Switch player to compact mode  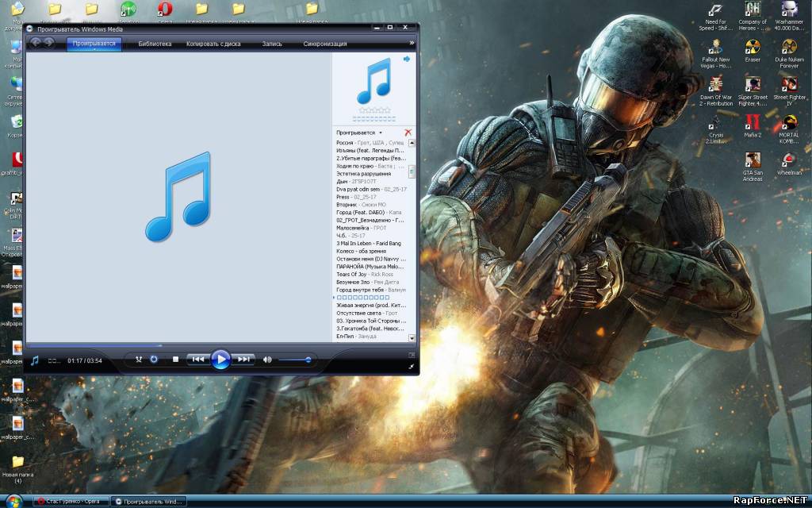[412, 367]
